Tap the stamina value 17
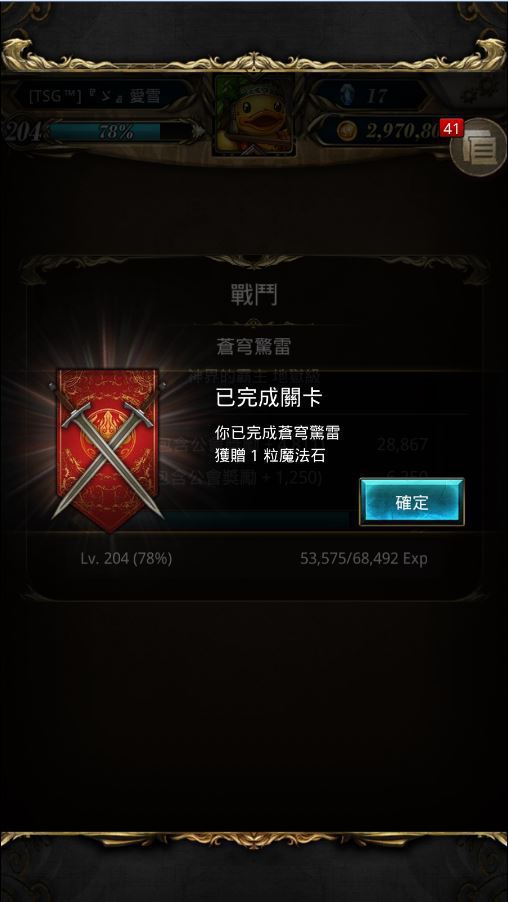 [377, 95]
